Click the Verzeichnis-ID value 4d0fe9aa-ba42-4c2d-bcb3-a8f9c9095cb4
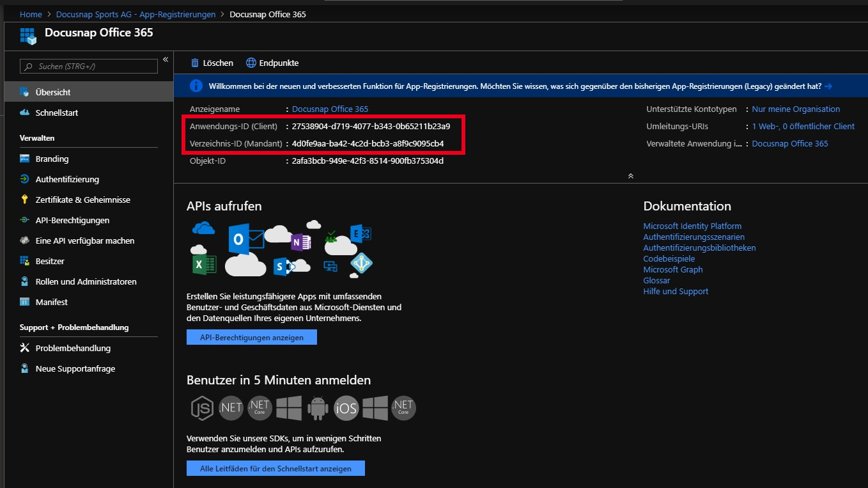The height and width of the screenshot is (488, 868). [368, 143]
